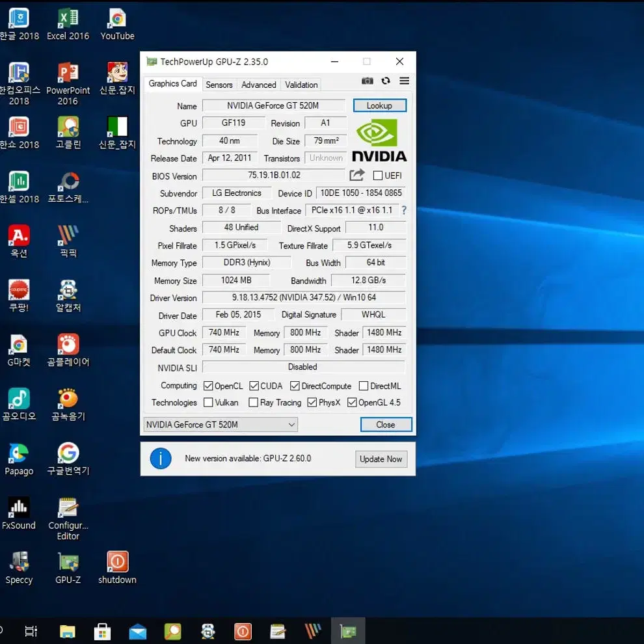Open YouTube desktop shortcut
This screenshot has width=644, height=644.
tap(118, 25)
